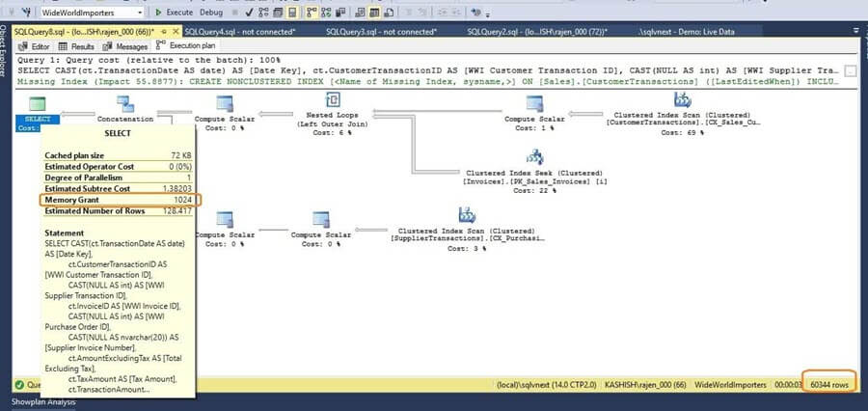Select the Execution plan pane tab
The width and height of the screenshot is (868, 411).
[x=186, y=46]
